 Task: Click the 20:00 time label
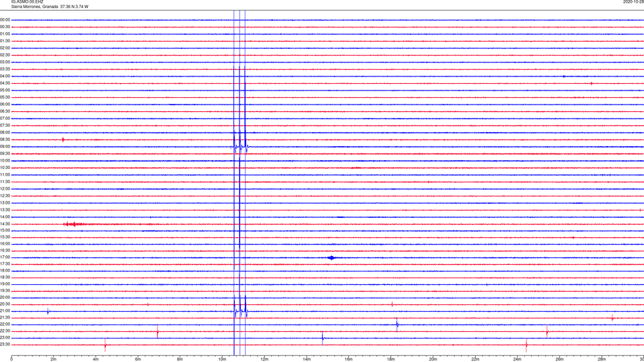[x=5, y=298]
